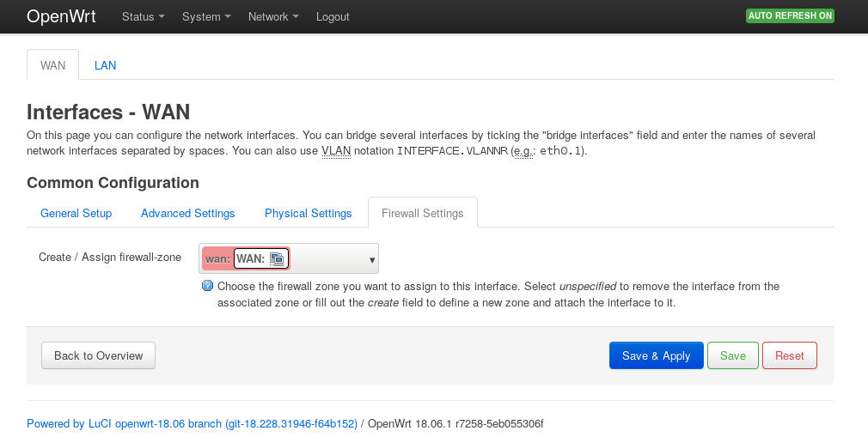The image size is (868, 443).
Task: Click the WAN interface icon in the zone selector
Action: tap(276, 258)
